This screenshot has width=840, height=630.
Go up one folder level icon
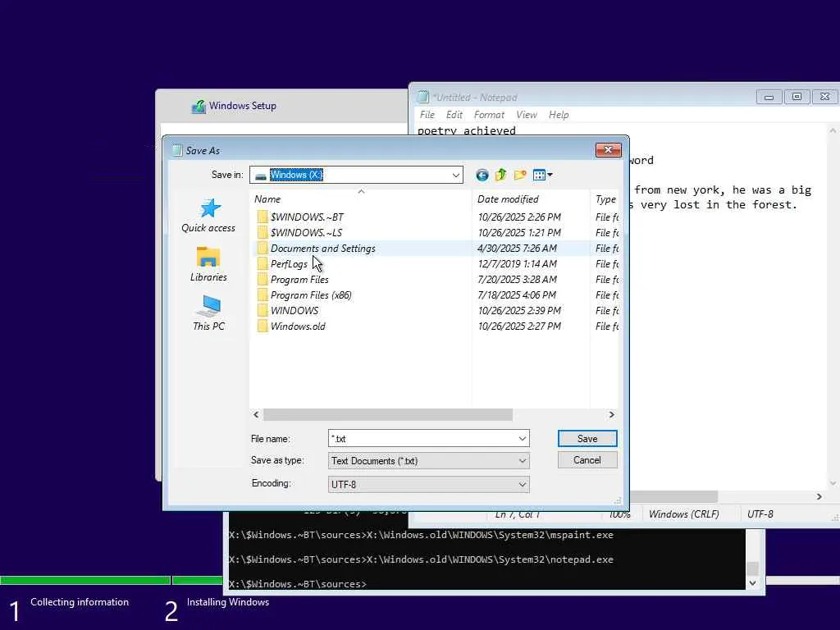501,175
